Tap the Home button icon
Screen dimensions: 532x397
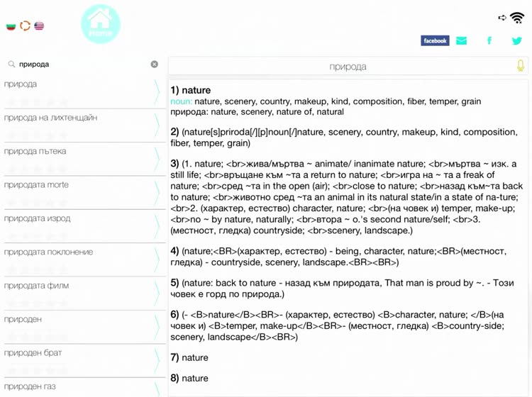tap(100, 24)
